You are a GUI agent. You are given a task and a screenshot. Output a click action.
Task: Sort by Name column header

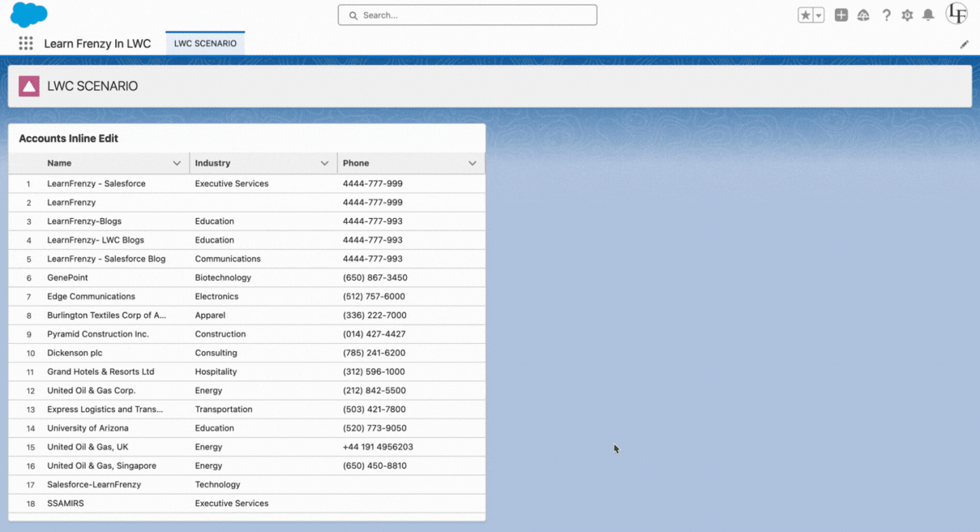click(59, 163)
